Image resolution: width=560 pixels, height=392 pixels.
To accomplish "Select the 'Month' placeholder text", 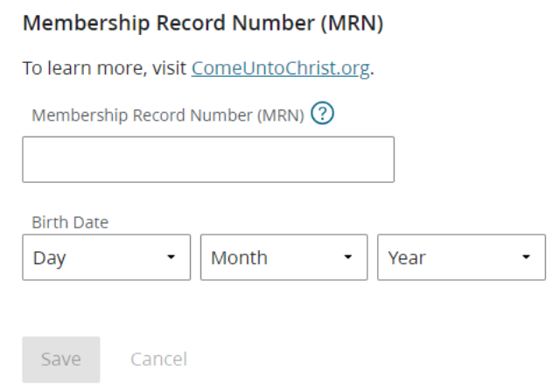I will (239, 258).
